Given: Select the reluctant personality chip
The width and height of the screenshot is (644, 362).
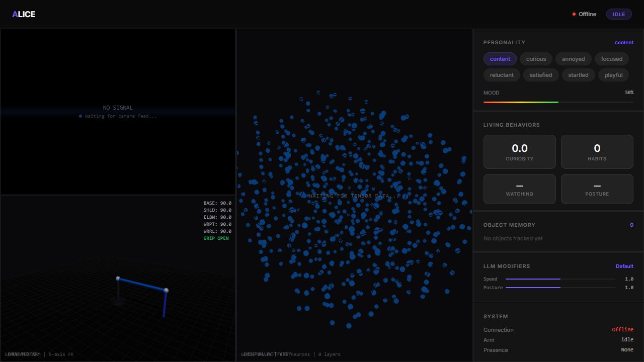Looking at the screenshot, I should (x=502, y=75).
